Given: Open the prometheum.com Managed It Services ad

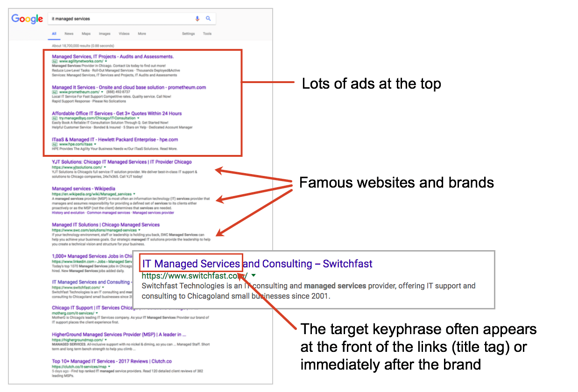Looking at the screenshot, I should (x=129, y=87).
